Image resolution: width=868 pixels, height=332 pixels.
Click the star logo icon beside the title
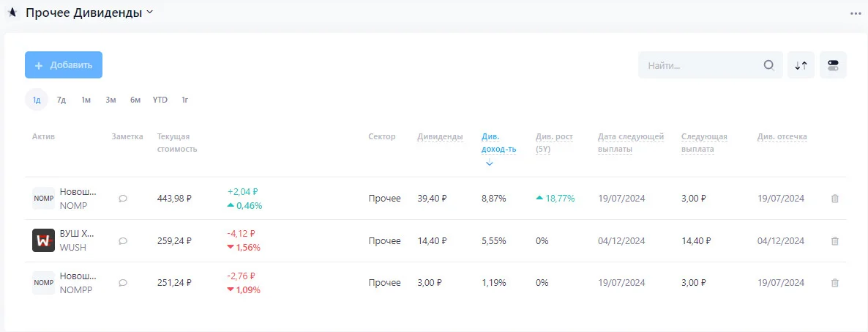12,12
